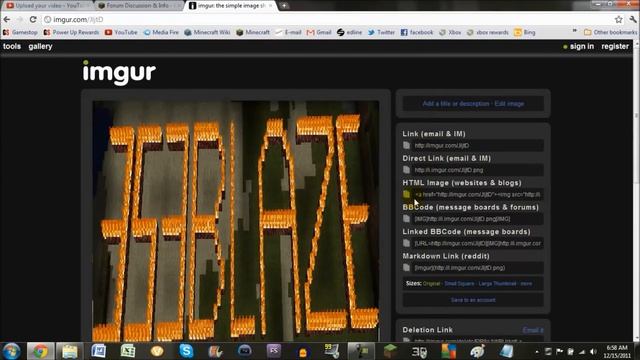Open the Gmail bookmark
This screenshot has height=360, width=640.
[x=319, y=32]
